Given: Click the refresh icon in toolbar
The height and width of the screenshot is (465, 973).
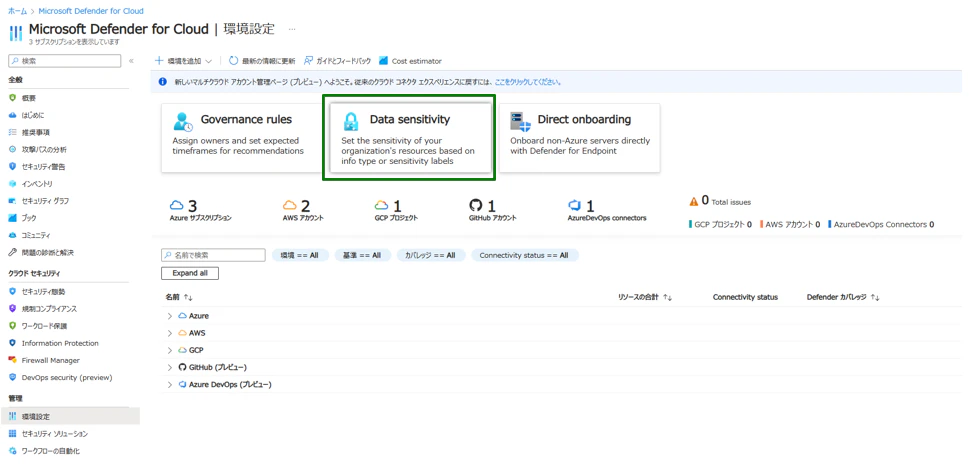Looking at the screenshot, I should coord(233,61).
